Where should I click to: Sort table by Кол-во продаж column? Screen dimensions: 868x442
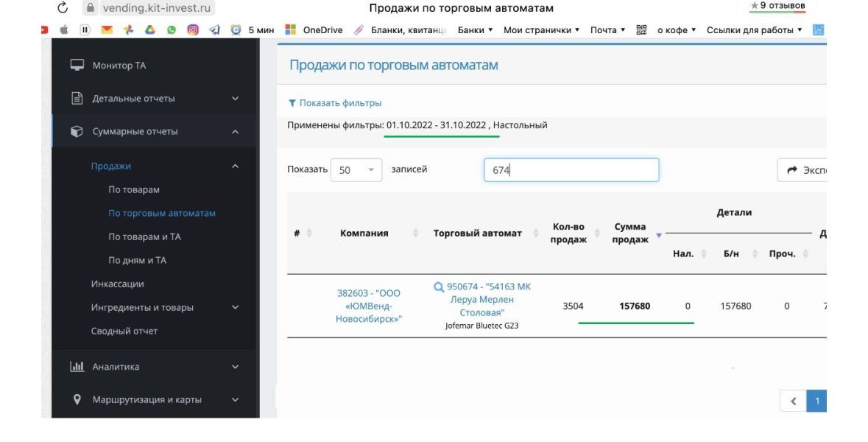(x=568, y=234)
